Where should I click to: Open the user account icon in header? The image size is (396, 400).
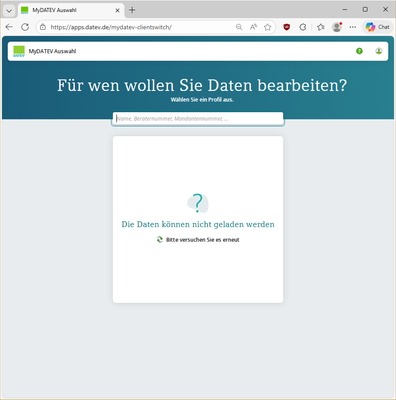pyautogui.click(x=379, y=51)
